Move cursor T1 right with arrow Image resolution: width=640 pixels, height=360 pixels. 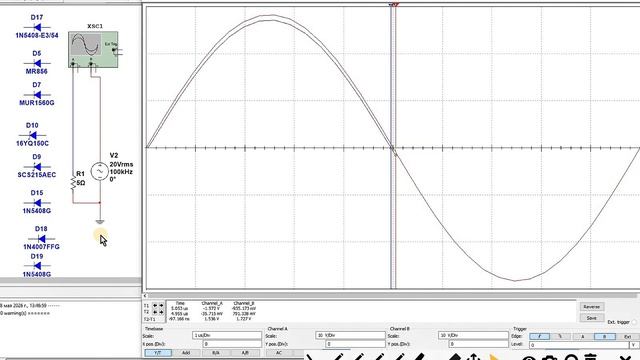[x=161, y=305]
